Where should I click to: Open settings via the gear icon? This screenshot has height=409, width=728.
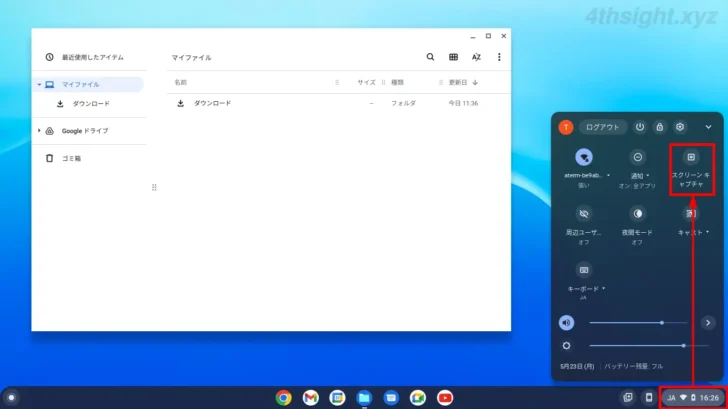[680, 127]
